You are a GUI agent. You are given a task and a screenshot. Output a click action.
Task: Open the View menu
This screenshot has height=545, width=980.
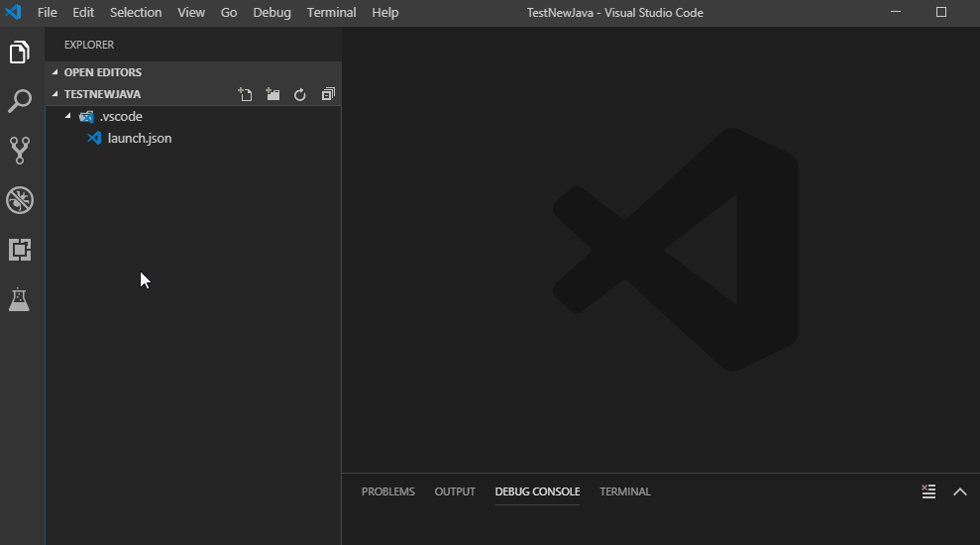pos(190,13)
